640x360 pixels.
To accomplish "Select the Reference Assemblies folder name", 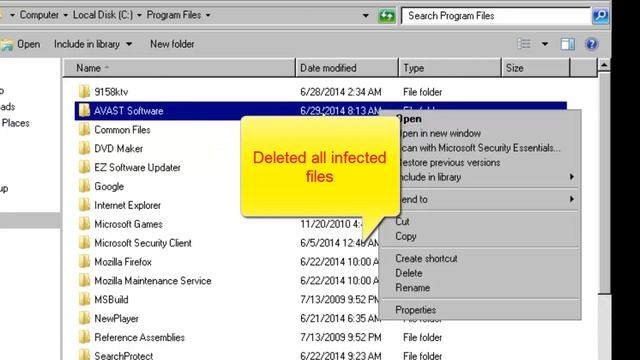I will pos(140,338).
